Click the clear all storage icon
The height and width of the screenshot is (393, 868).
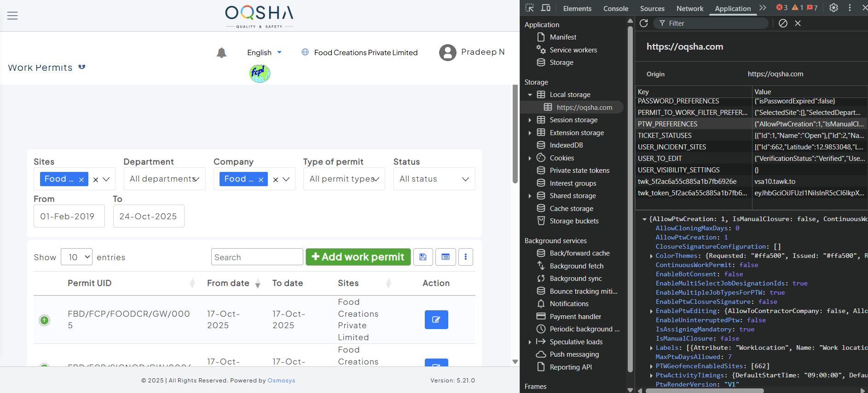click(783, 23)
